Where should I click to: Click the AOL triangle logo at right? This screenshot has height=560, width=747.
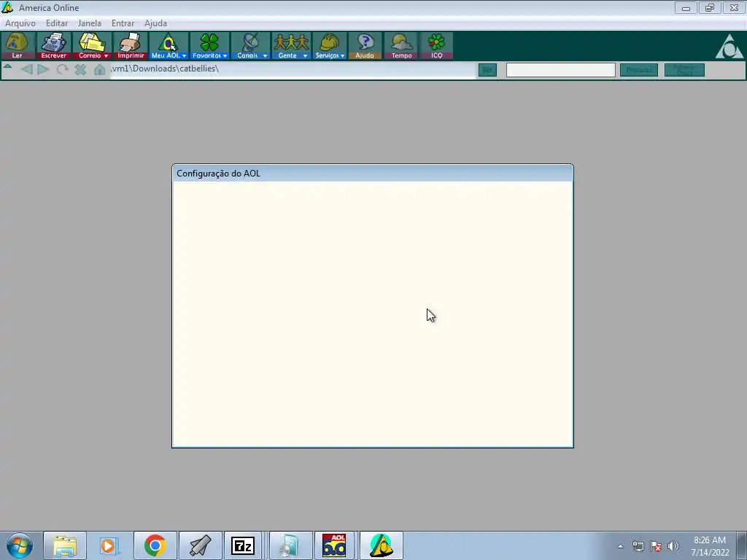729,46
